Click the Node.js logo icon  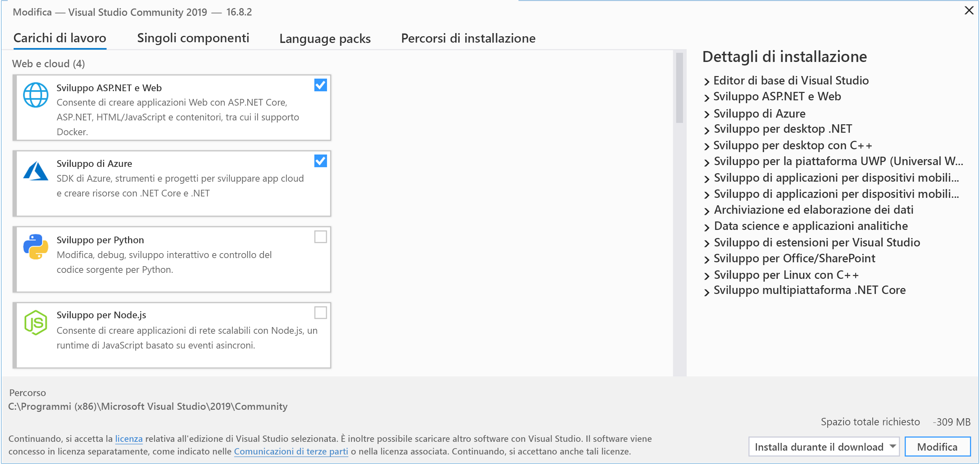[36, 322]
